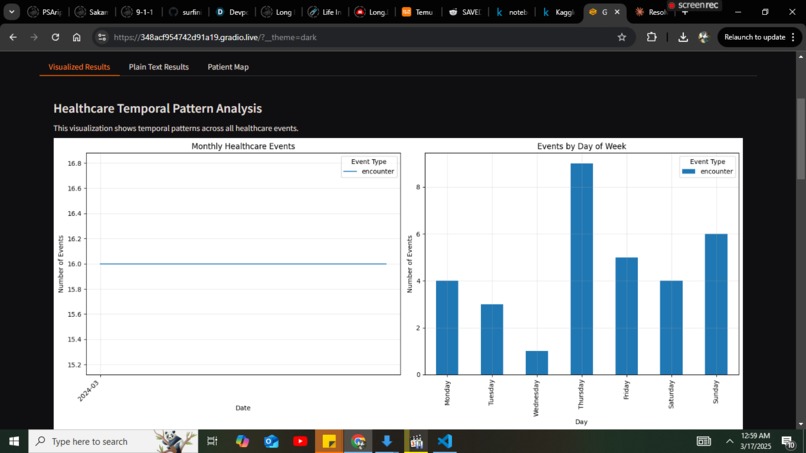This screenshot has height=453, width=806.
Task: Show hidden system tray icons
Action: (x=729, y=441)
